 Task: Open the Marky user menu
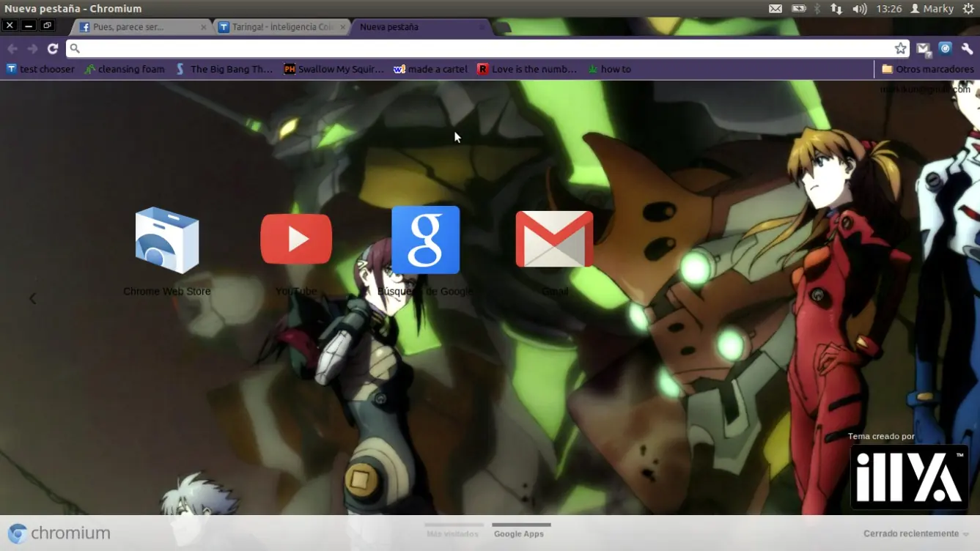pos(932,9)
